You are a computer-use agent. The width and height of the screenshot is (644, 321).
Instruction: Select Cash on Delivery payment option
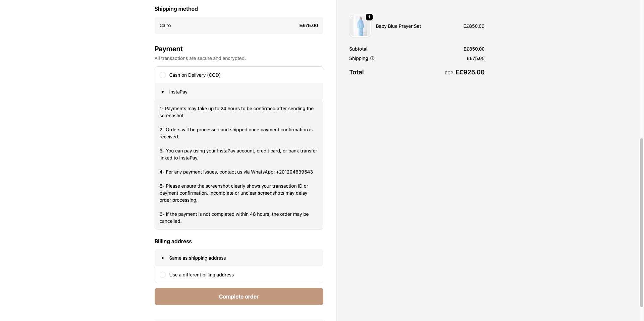click(x=163, y=75)
